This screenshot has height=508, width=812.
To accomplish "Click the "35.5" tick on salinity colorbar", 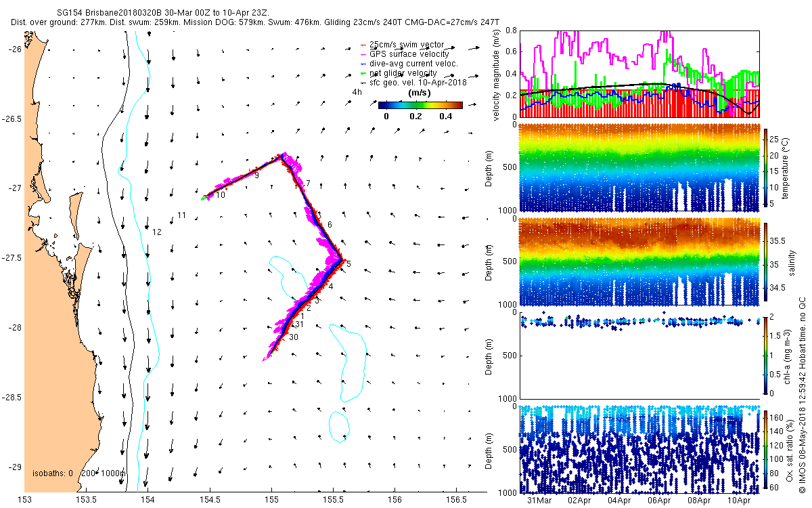I will coord(777,240).
